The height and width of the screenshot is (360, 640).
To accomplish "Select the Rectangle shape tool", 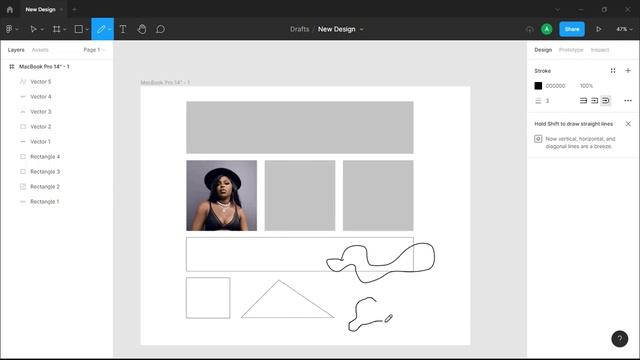I will [78, 29].
